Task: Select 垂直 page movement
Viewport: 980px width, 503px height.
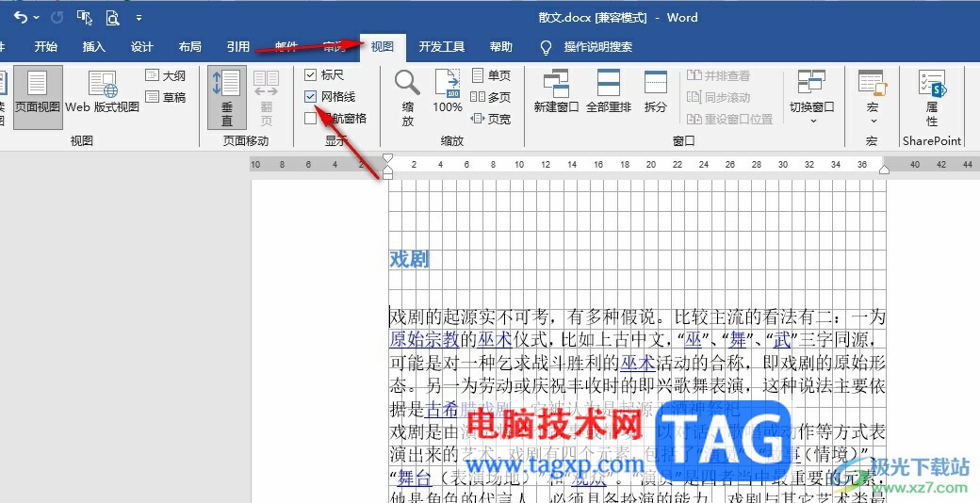Action: tap(227, 97)
